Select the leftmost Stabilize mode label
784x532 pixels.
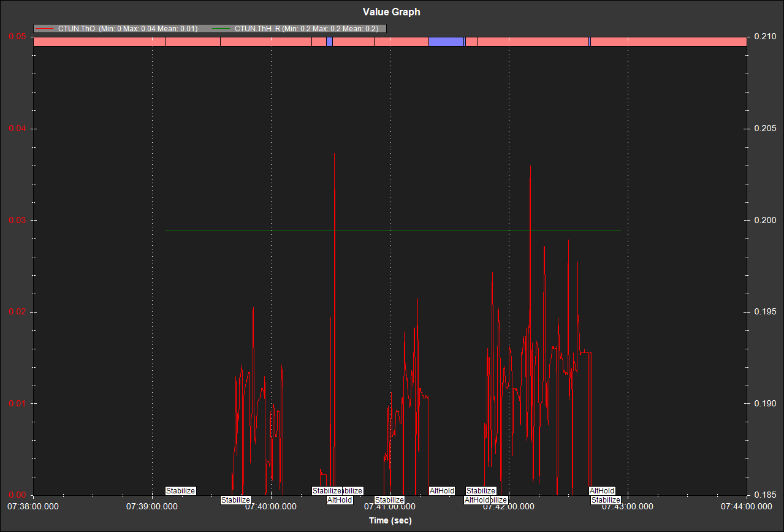tap(180, 491)
